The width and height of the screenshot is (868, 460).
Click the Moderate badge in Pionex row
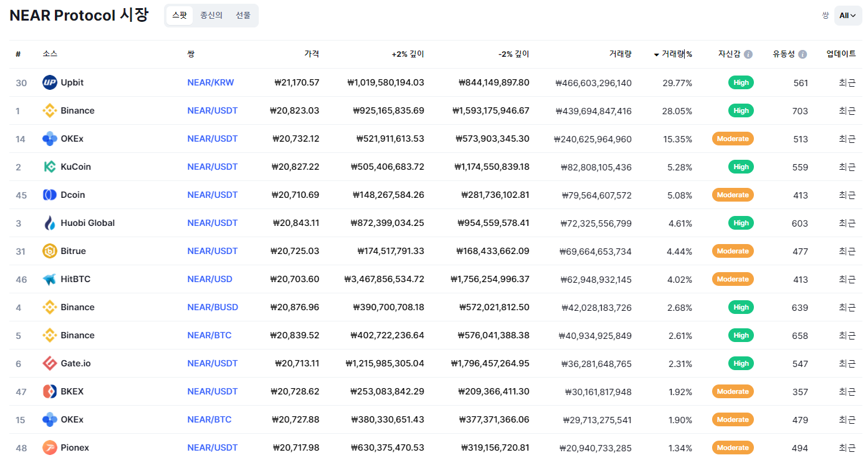[733, 448]
